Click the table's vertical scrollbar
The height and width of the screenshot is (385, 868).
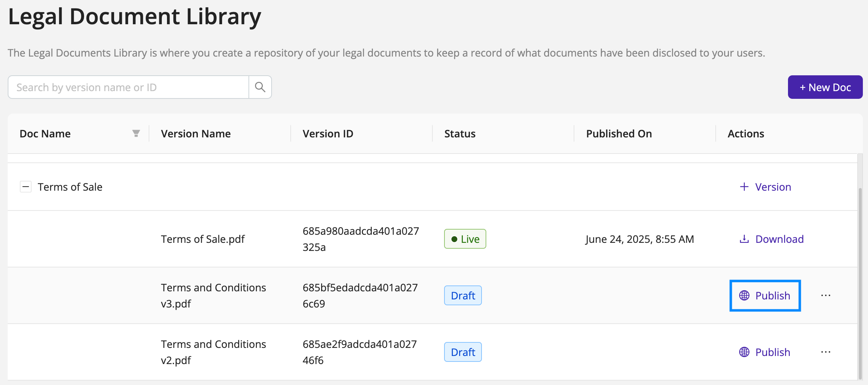(860, 283)
